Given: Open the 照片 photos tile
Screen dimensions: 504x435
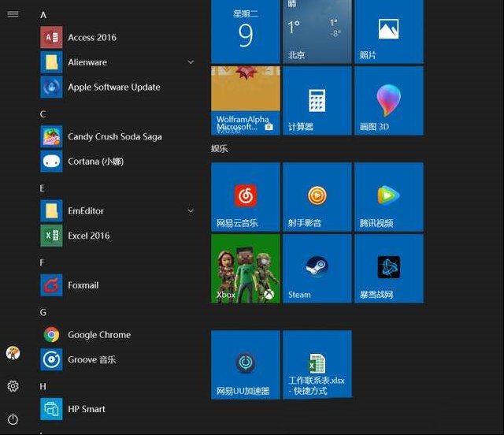Looking at the screenshot, I should pos(389,32).
